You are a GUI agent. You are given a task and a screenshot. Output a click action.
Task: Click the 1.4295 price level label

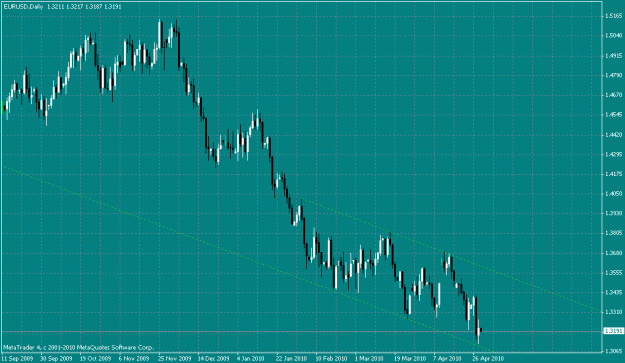tap(614, 154)
